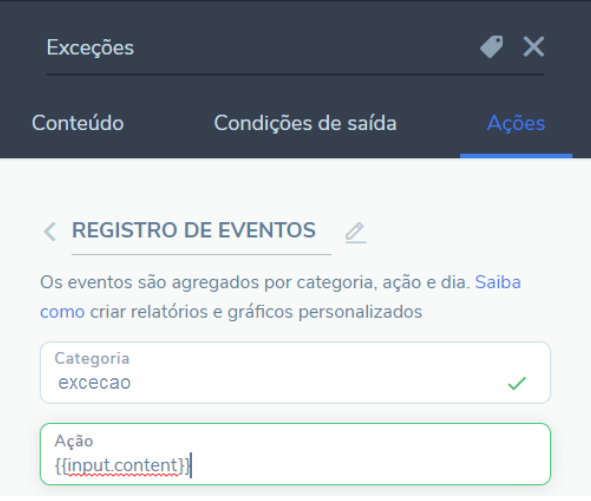
Task: Click the pencil icon to rename the action
Action: tap(355, 232)
